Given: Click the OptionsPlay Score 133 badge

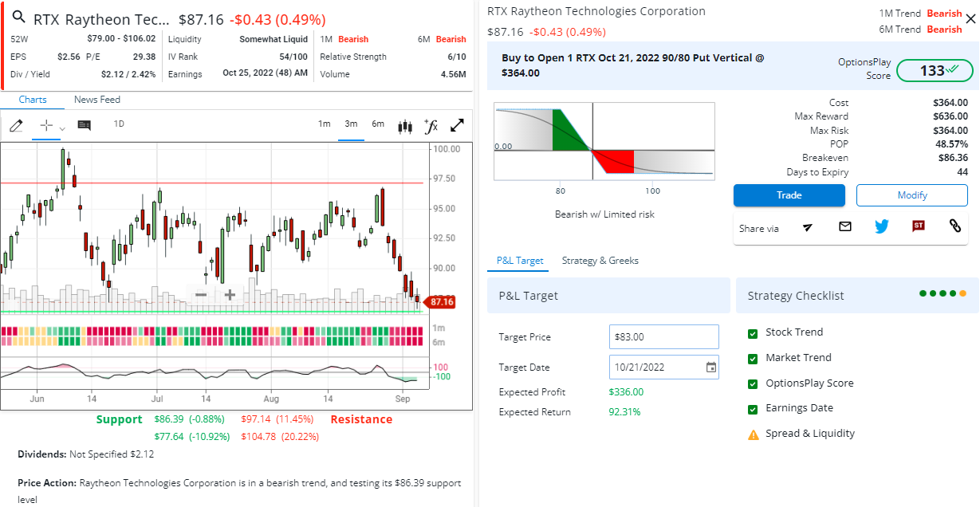Looking at the screenshot, I should (x=935, y=70).
